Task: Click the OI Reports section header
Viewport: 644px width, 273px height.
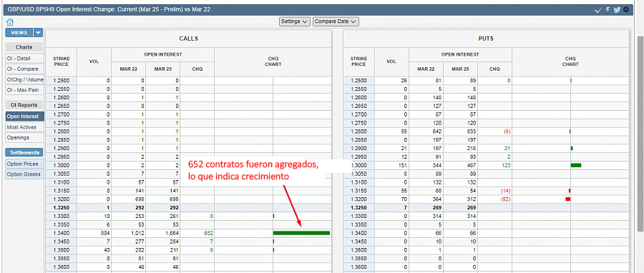Action: tap(24, 105)
